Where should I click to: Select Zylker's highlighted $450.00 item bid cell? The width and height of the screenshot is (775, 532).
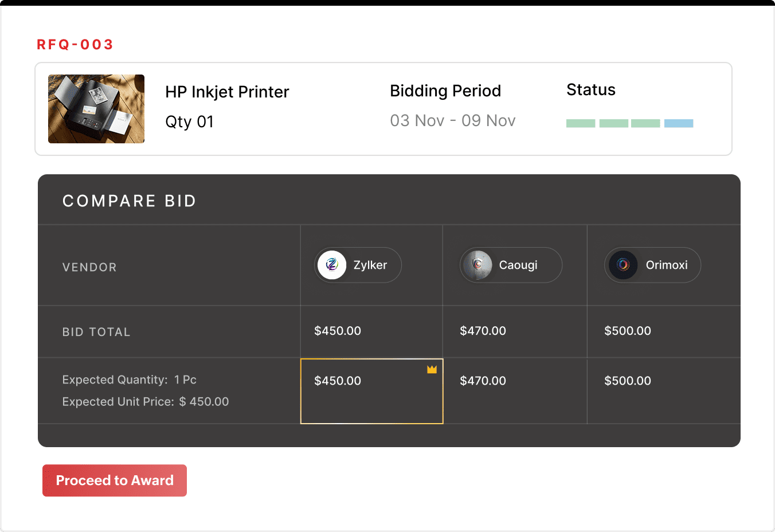pos(371,391)
